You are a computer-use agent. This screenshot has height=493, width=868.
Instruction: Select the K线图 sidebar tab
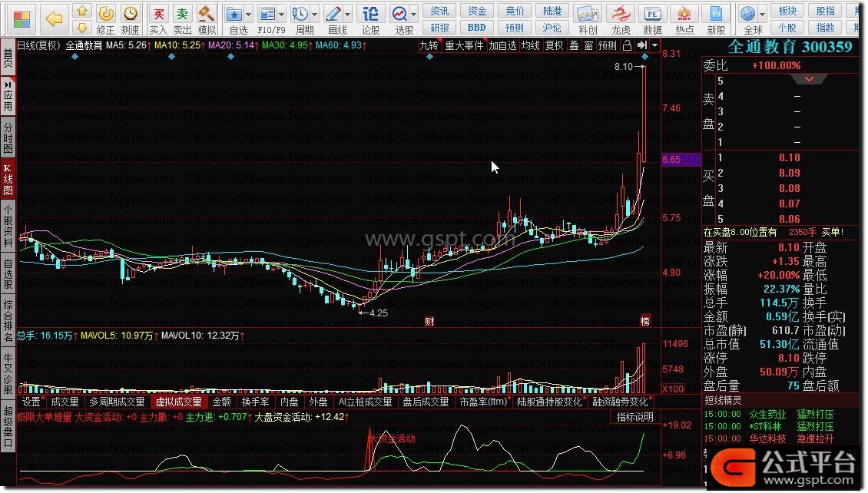coord(8,180)
